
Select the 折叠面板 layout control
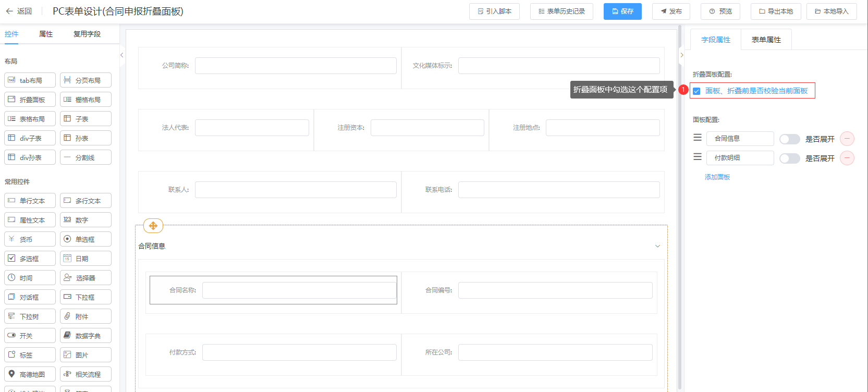coord(30,100)
